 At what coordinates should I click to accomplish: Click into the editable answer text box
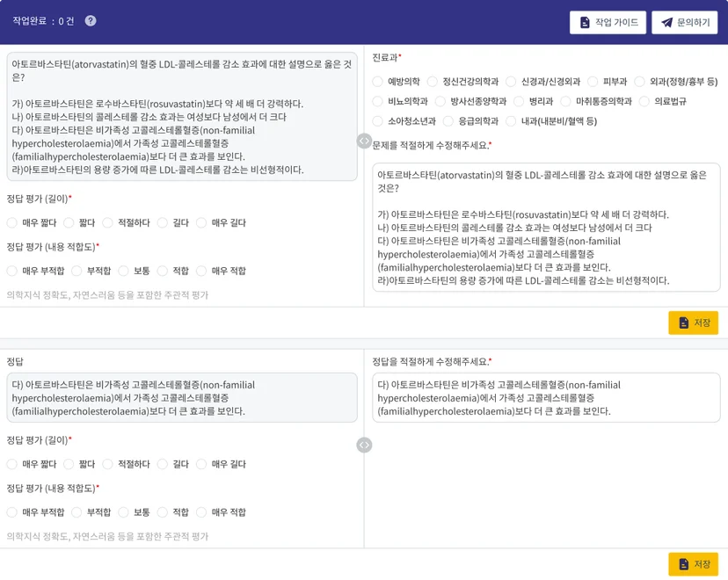pos(546,397)
